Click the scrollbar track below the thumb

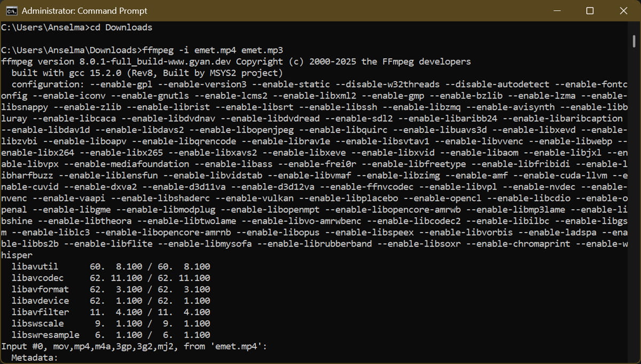point(634,213)
